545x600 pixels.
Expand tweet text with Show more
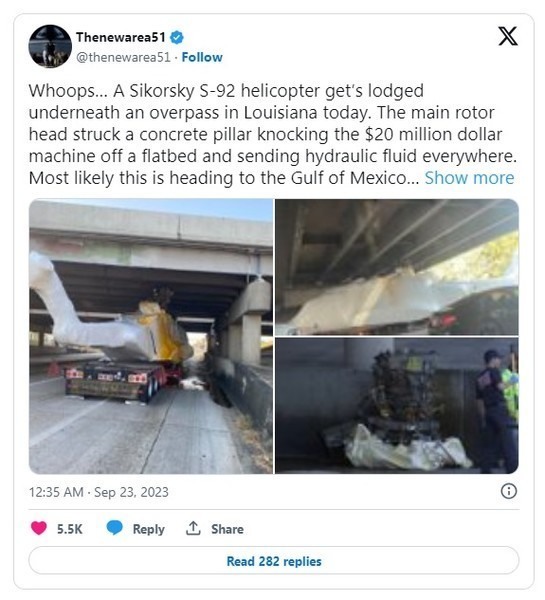[469, 178]
